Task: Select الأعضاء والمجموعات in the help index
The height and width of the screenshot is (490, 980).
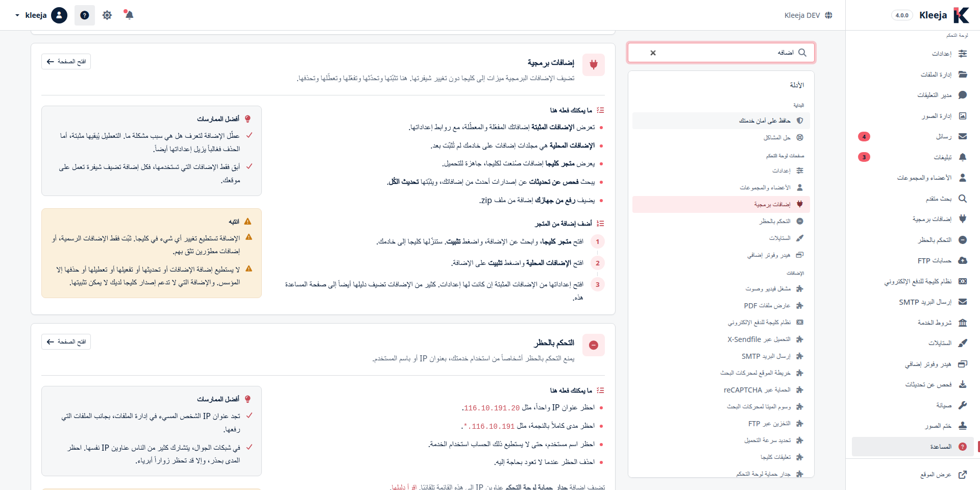Action: pyautogui.click(x=721, y=187)
